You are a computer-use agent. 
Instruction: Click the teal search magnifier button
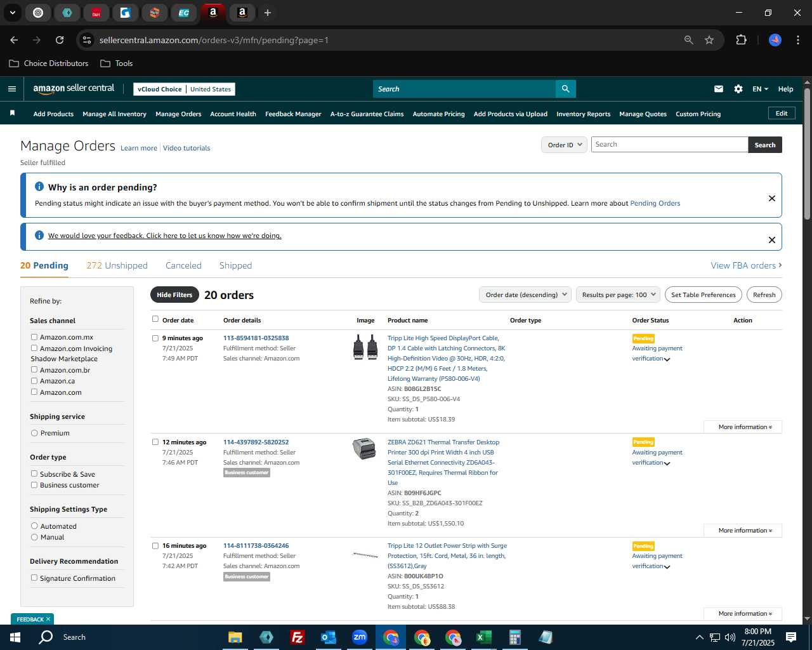click(565, 89)
